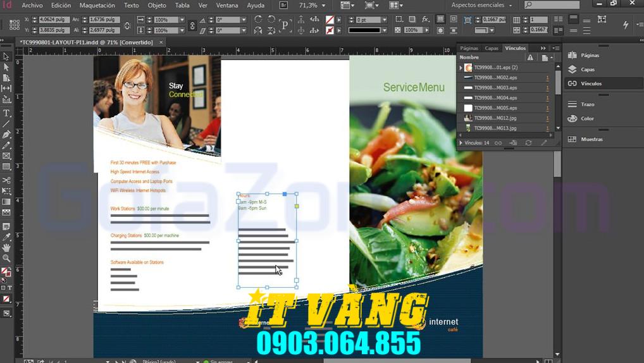
Task: Swap fill and stroke in toolbox
Action: tap(9, 269)
